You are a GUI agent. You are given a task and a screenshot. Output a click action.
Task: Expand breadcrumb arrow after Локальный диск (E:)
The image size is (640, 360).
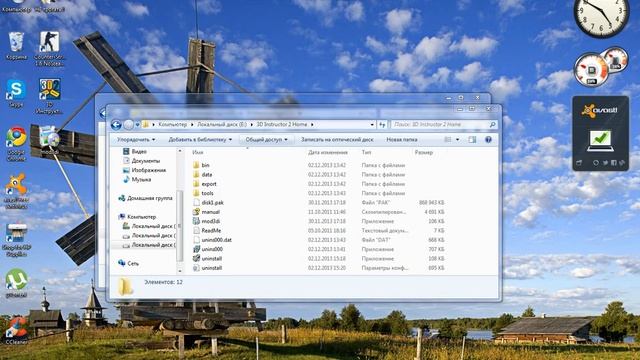tap(251, 124)
